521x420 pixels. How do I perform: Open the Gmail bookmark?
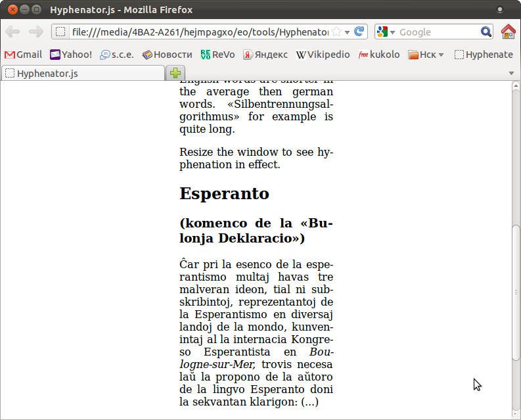23,55
